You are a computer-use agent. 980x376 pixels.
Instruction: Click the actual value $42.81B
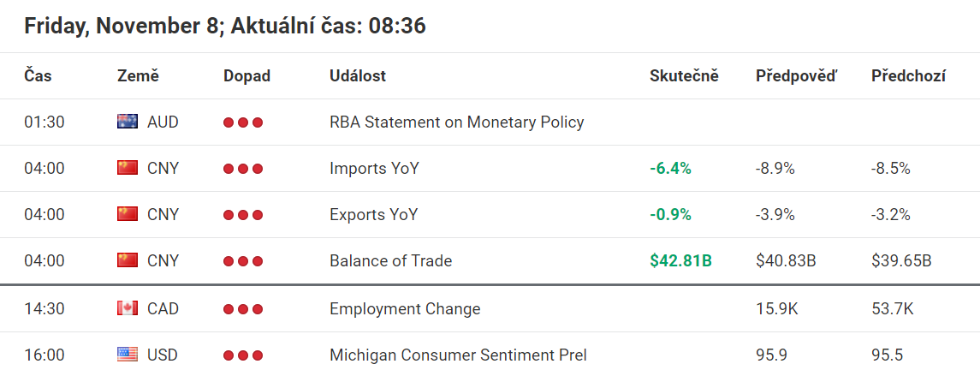coord(680,260)
